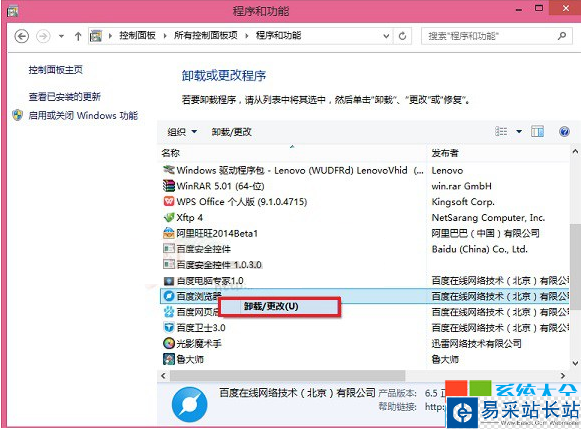Screen dimensions: 581x429
Task: Select 百度安全控件 entry published by Baidu
Action: point(203,249)
